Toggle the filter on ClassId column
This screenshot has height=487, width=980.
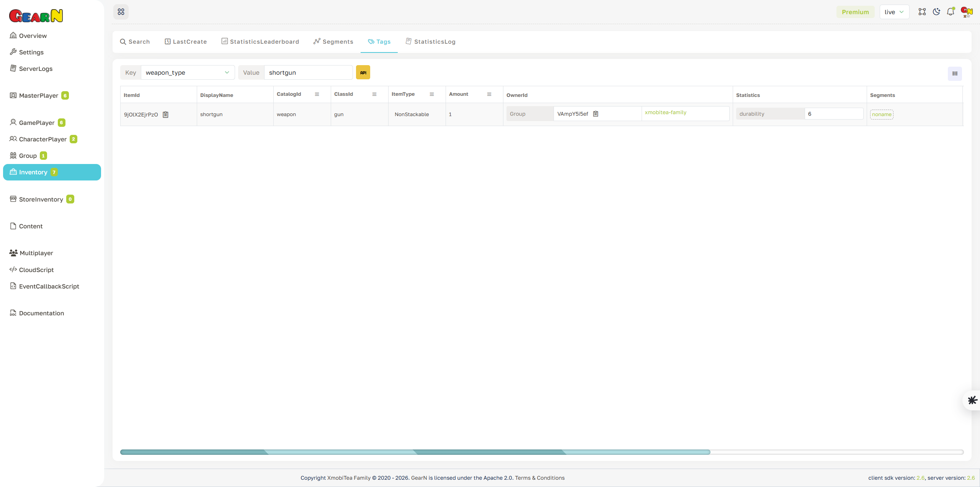point(374,94)
